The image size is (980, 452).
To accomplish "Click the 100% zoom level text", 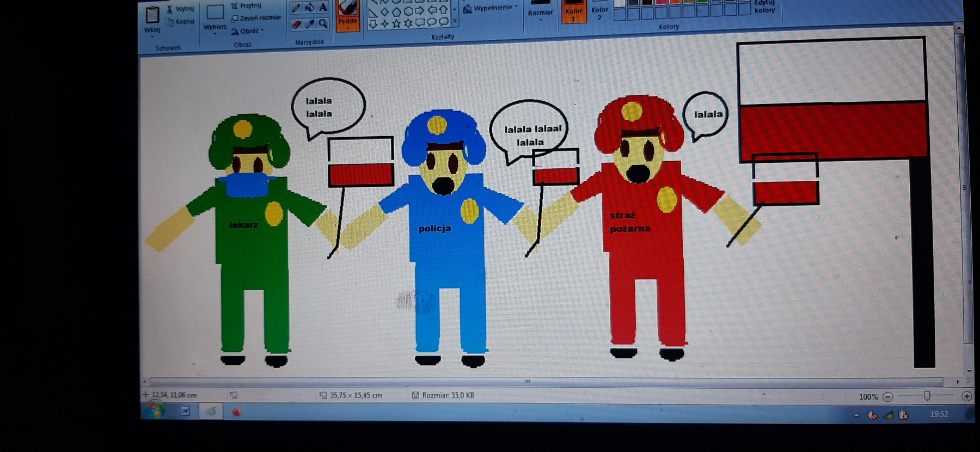I will [x=868, y=397].
